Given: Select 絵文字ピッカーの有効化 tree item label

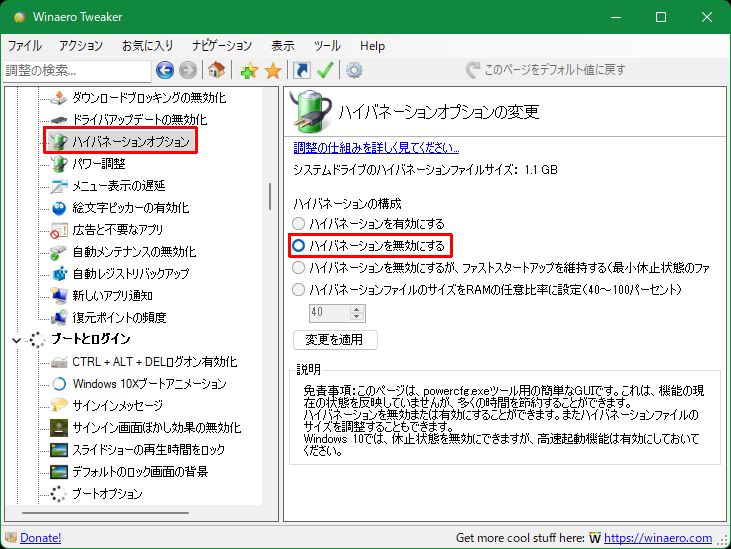Looking at the screenshot, I should point(131,208).
